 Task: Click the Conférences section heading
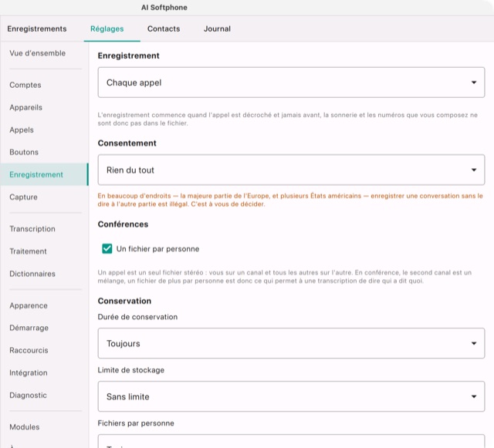123,224
